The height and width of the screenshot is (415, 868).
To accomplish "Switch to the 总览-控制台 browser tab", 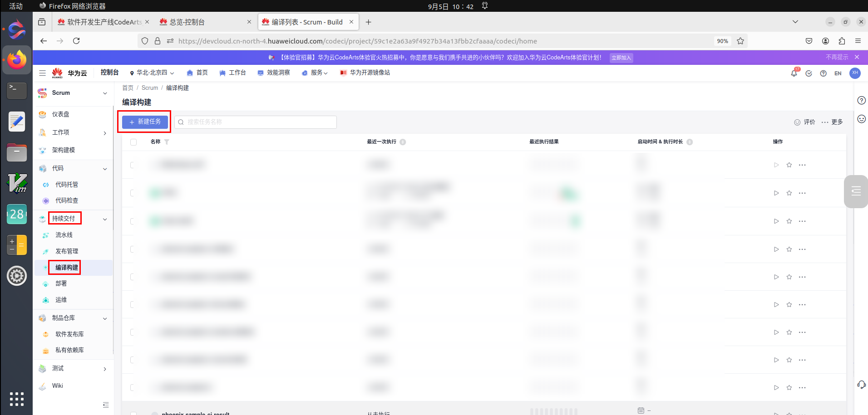I will pyautogui.click(x=206, y=22).
